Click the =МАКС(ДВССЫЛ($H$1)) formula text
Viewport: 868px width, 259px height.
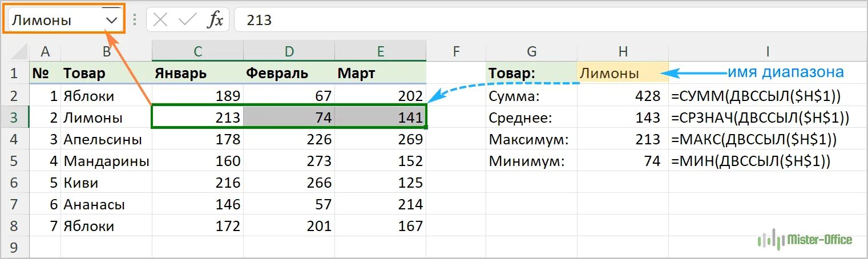(x=754, y=139)
